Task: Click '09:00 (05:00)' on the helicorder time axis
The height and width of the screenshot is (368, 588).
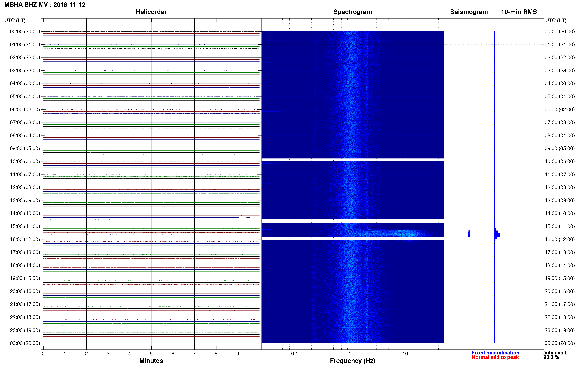Action: pos(25,148)
